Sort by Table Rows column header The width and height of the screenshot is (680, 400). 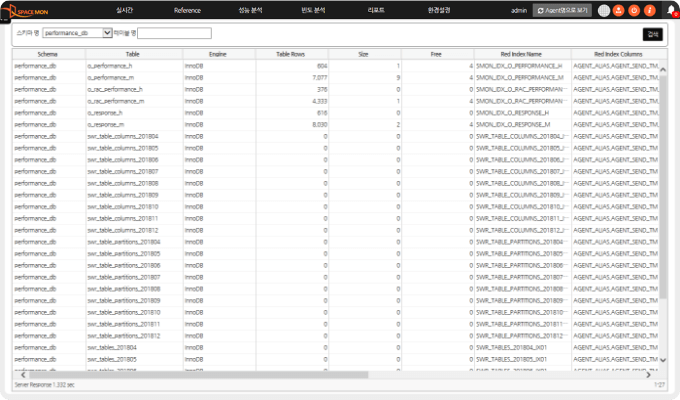(291, 54)
